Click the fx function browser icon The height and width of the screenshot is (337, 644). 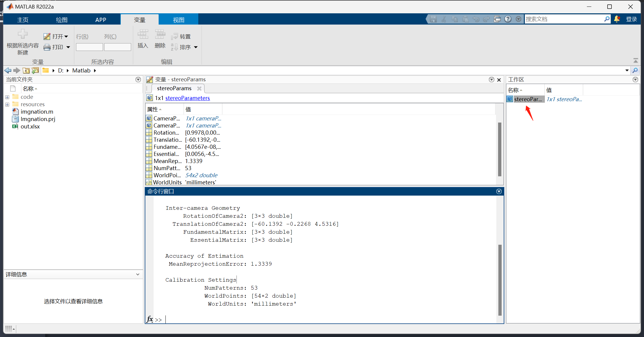tap(150, 319)
